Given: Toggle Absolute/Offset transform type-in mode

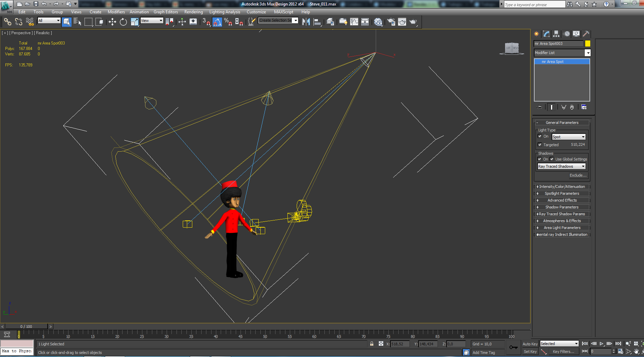Looking at the screenshot, I should pyautogui.click(x=381, y=344).
